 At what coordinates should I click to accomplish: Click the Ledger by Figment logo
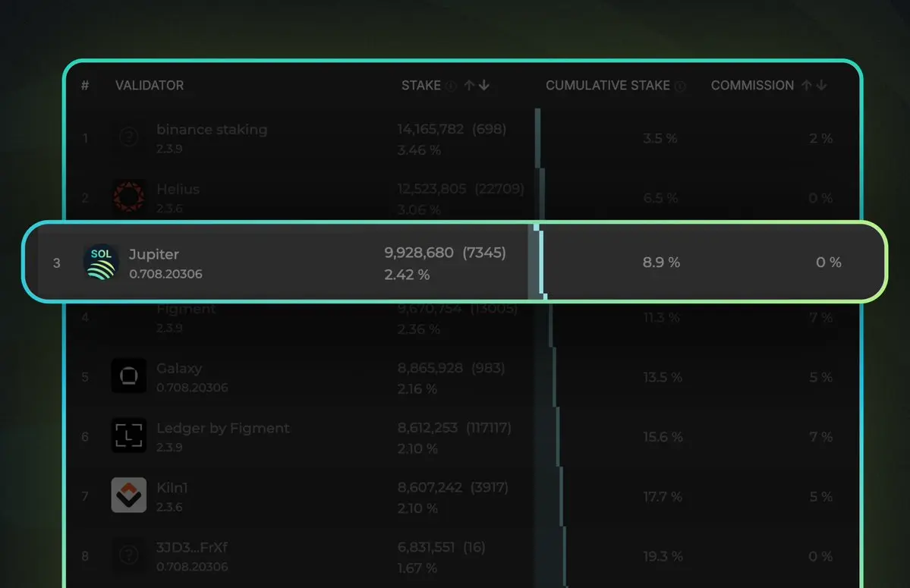pos(129,435)
